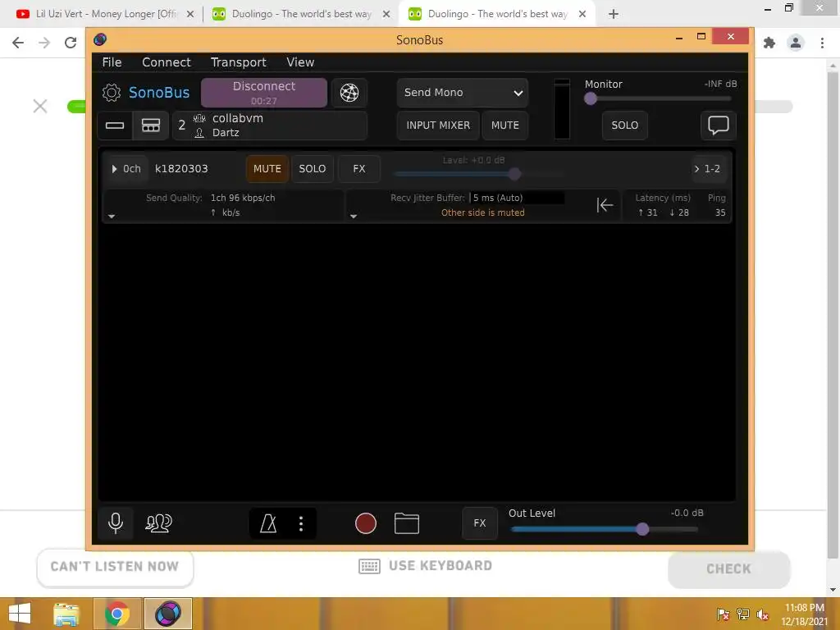Click network tray icon
This screenshot has width=840, height=630.
coord(743,614)
